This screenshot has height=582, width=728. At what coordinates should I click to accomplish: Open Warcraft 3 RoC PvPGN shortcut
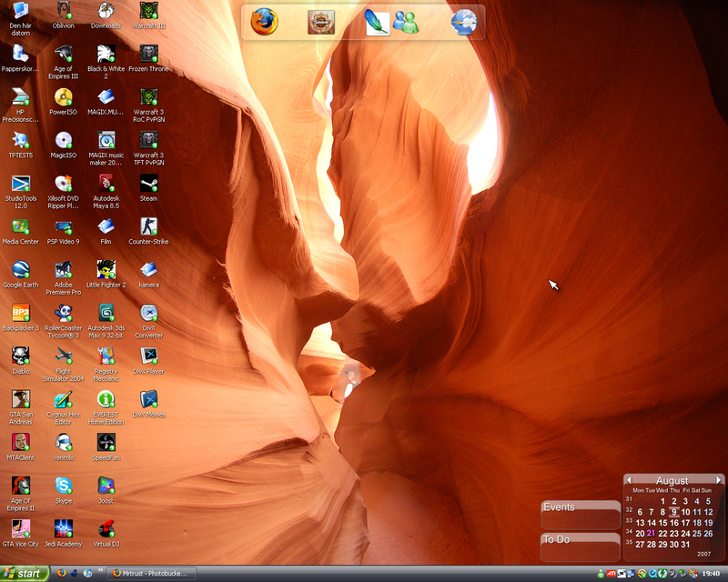[x=148, y=97]
